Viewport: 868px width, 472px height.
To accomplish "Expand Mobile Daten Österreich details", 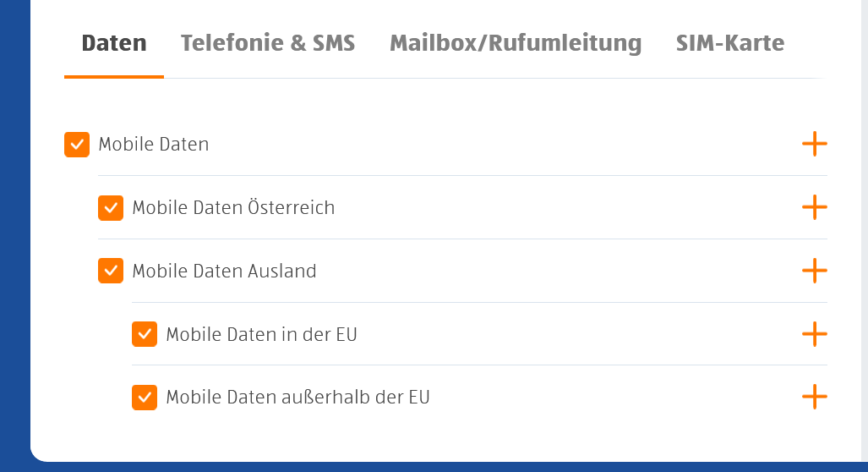I will pos(814,207).
